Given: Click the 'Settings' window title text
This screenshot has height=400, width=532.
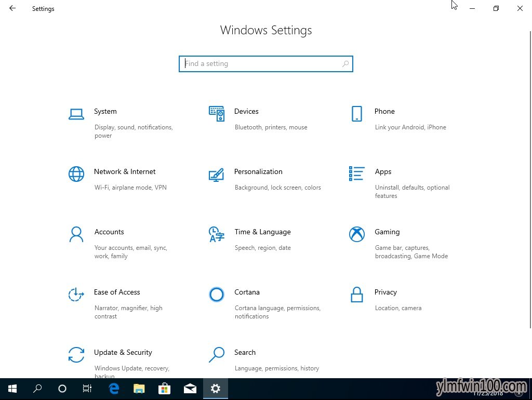Looking at the screenshot, I should tap(43, 9).
